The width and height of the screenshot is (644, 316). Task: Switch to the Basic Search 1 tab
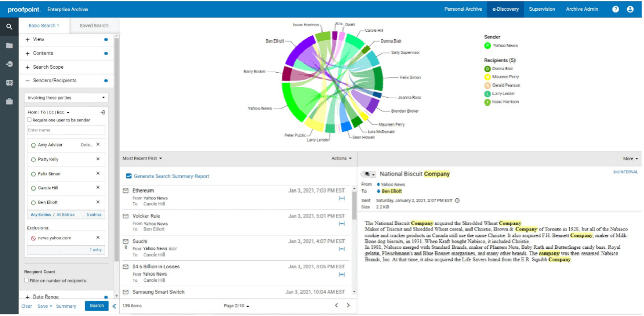pyautogui.click(x=44, y=26)
